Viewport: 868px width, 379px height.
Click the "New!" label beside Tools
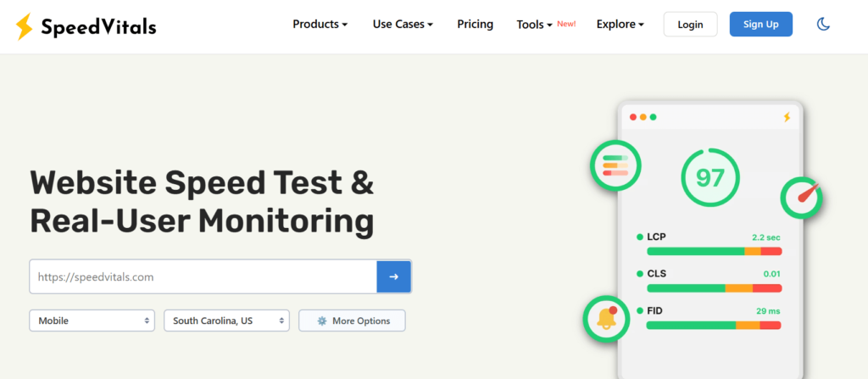tap(566, 24)
